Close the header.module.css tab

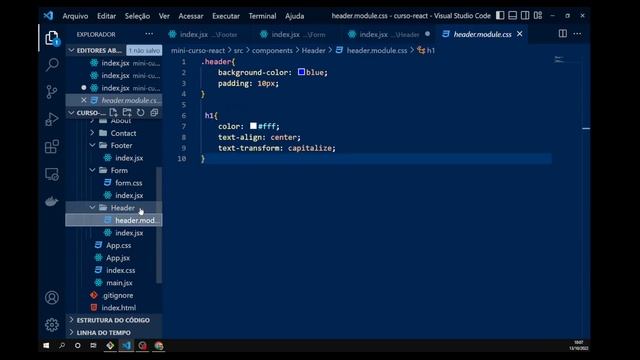[520, 34]
